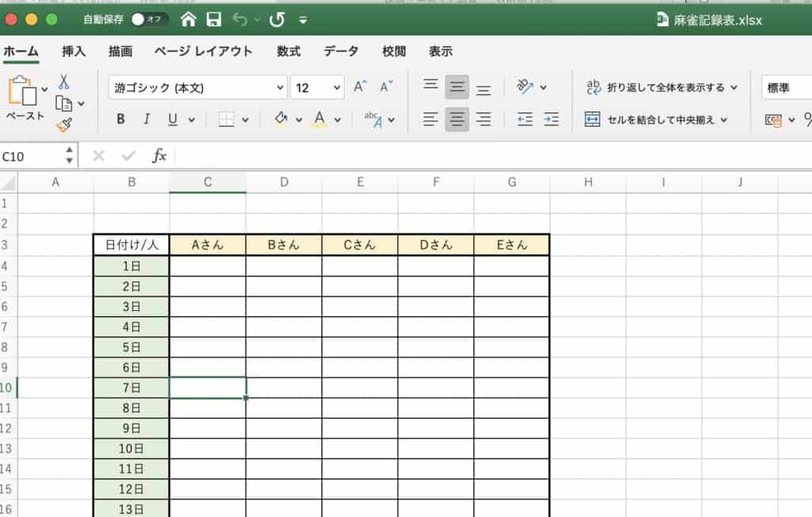Toggle Italic formatting

click(x=147, y=119)
